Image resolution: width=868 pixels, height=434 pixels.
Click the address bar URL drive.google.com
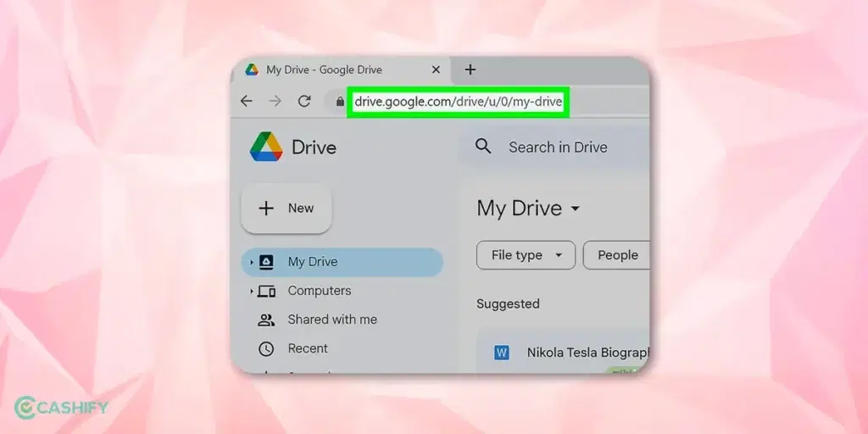click(x=458, y=102)
